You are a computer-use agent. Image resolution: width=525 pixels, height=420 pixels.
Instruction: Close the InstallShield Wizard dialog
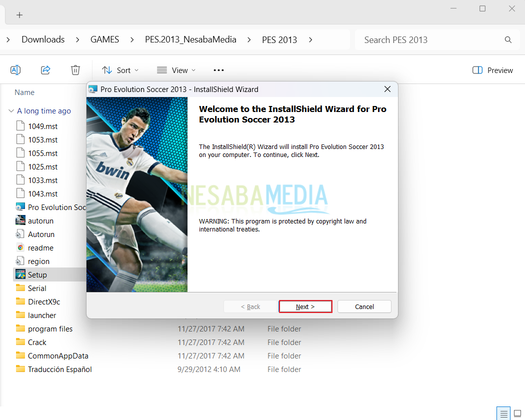(x=387, y=89)
